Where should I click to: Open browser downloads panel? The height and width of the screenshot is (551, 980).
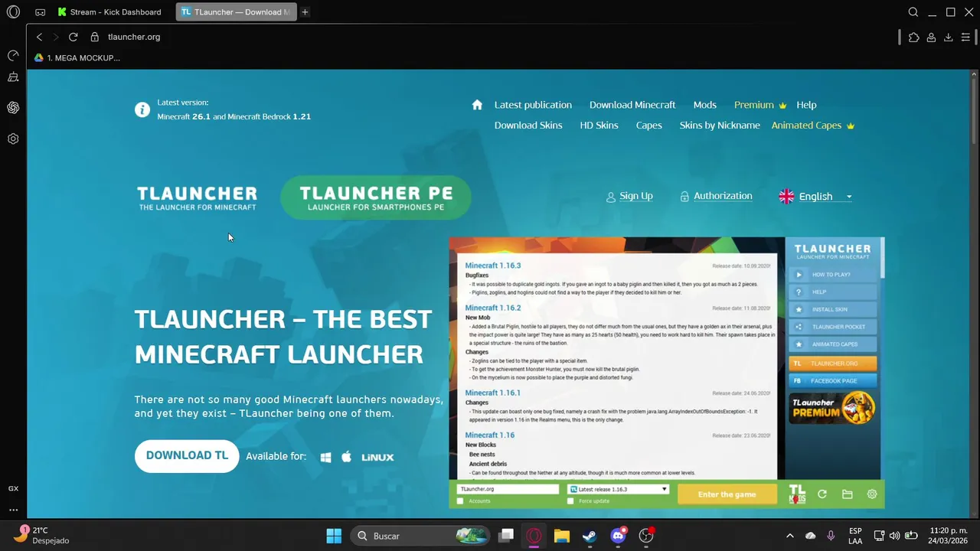[x=948, y=37]
